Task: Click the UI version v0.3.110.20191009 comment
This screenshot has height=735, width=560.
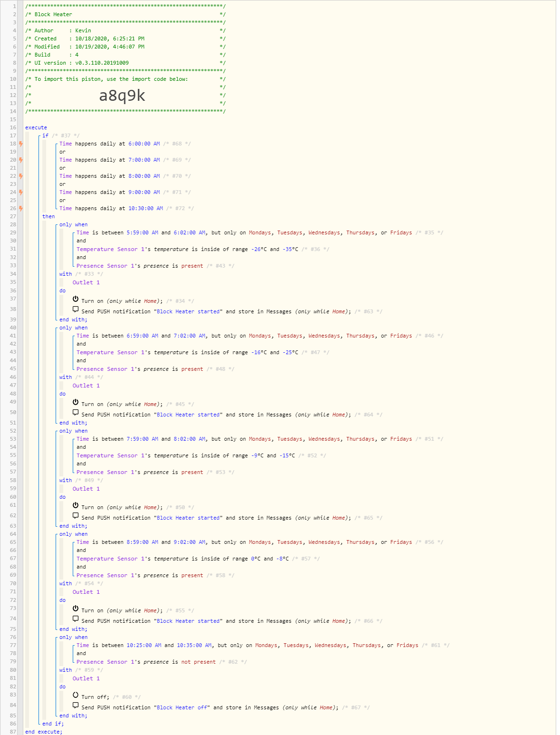Action: pos(126,63)
